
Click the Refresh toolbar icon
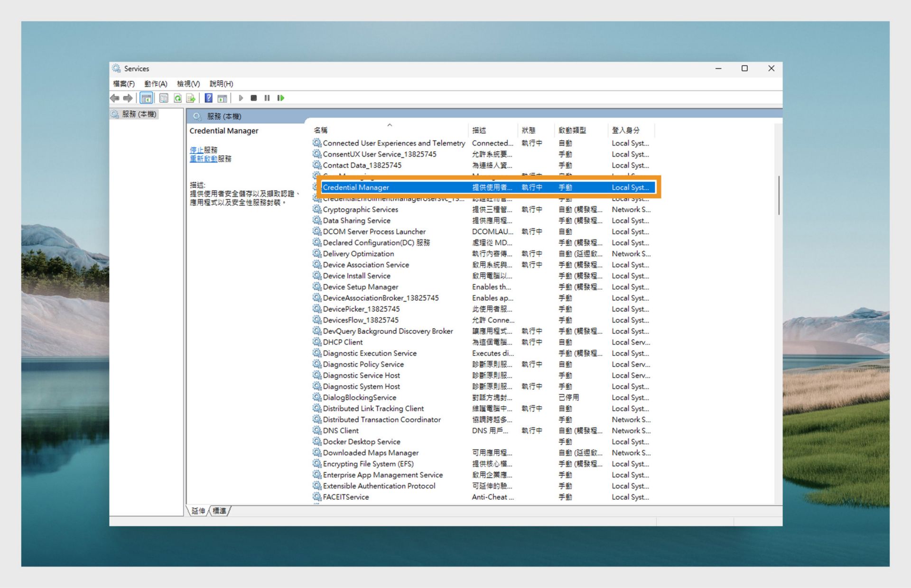point(177,98)
